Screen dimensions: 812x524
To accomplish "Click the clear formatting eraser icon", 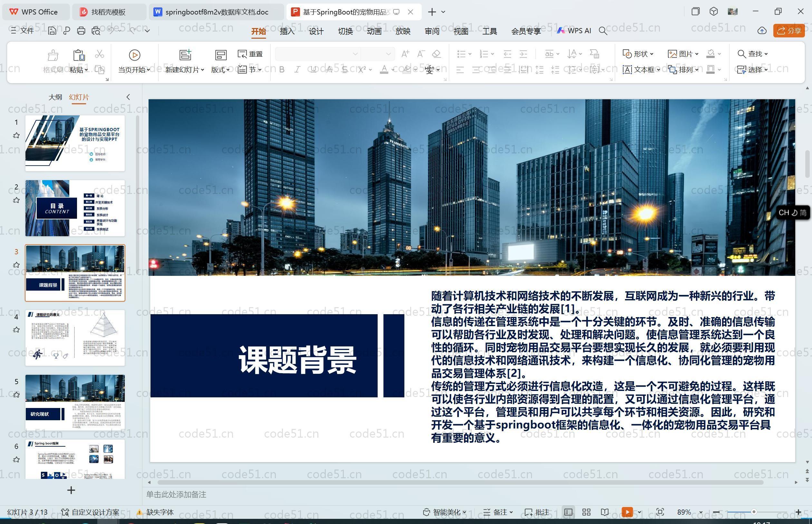I will [436, 54].
